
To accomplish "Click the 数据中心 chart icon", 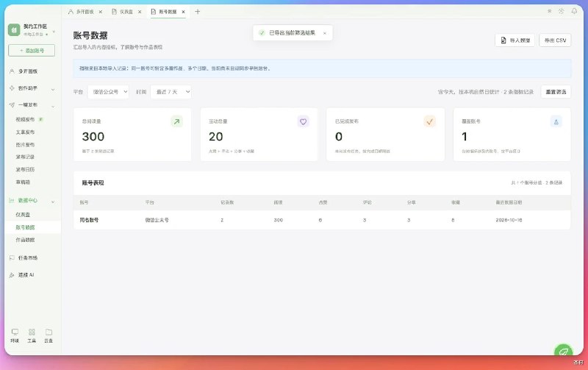I will point(12,200).
